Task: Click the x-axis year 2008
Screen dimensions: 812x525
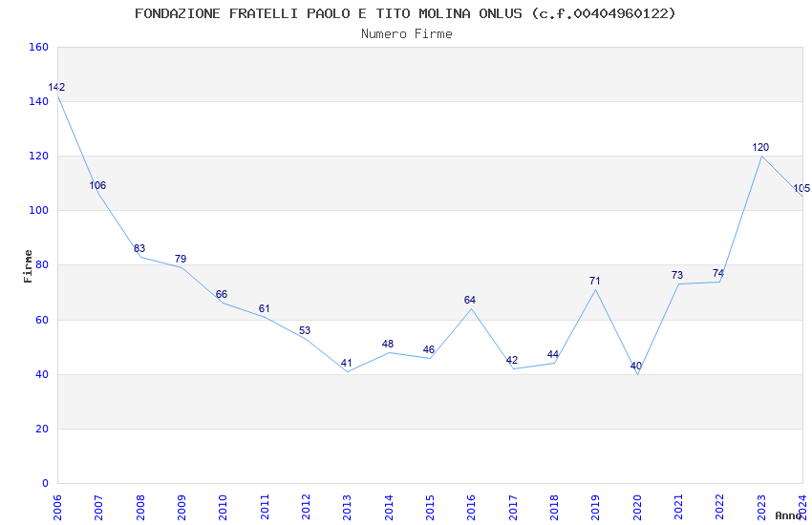Action: [x=140, y=507]
